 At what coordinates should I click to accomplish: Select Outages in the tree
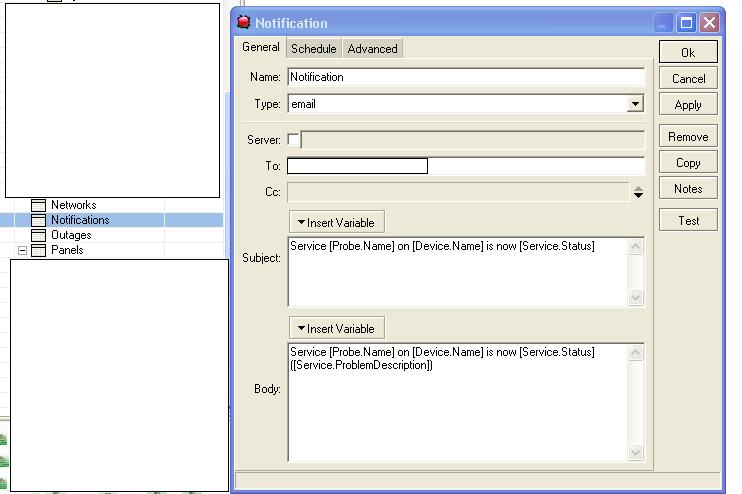71,235
